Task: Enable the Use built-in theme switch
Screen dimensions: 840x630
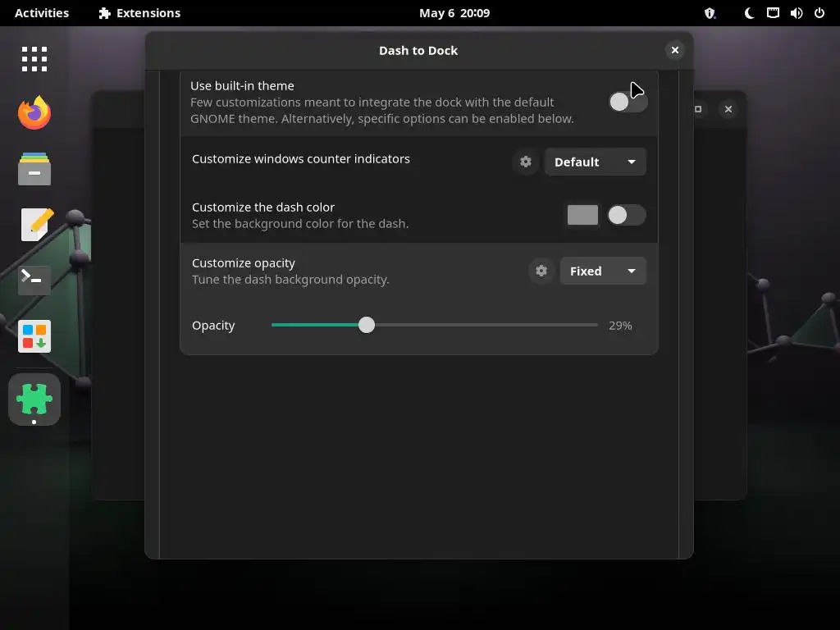Action: [628, 102]
